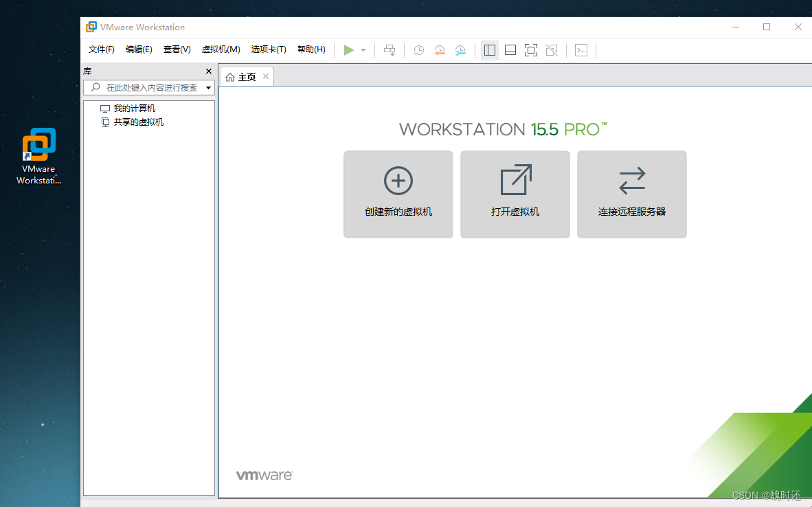Click 打开虚拟机 button
Viewport: 812px width, 507px height.
click(x=515, y=194)
